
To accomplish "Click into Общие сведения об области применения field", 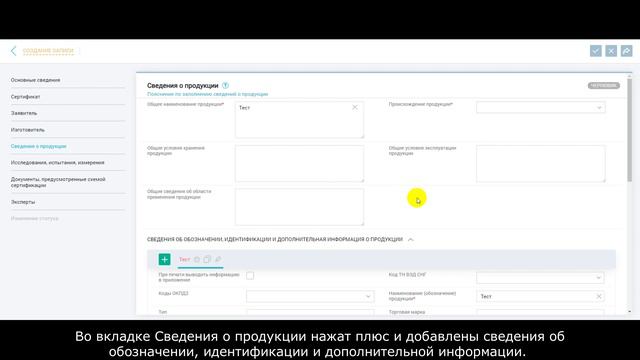I will (x=299, y=207).
